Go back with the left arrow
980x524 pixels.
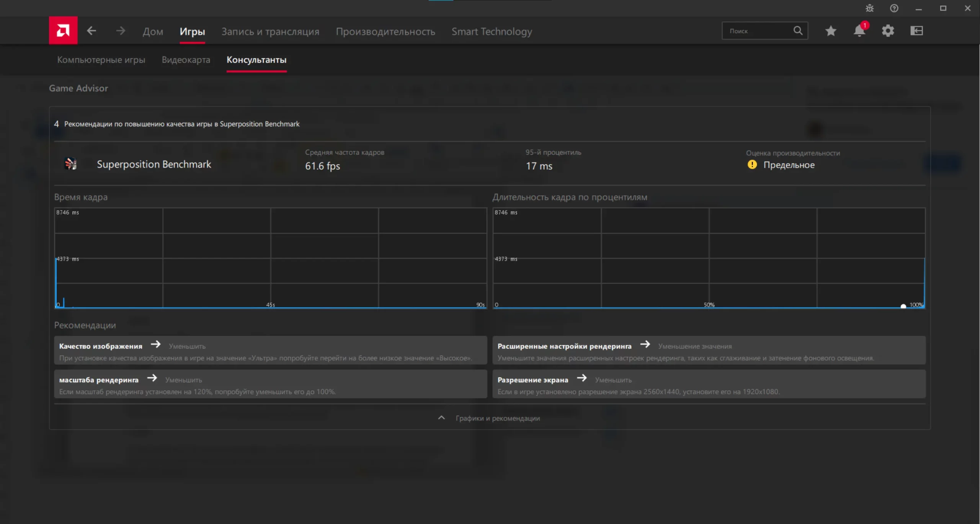click(91, 31)
